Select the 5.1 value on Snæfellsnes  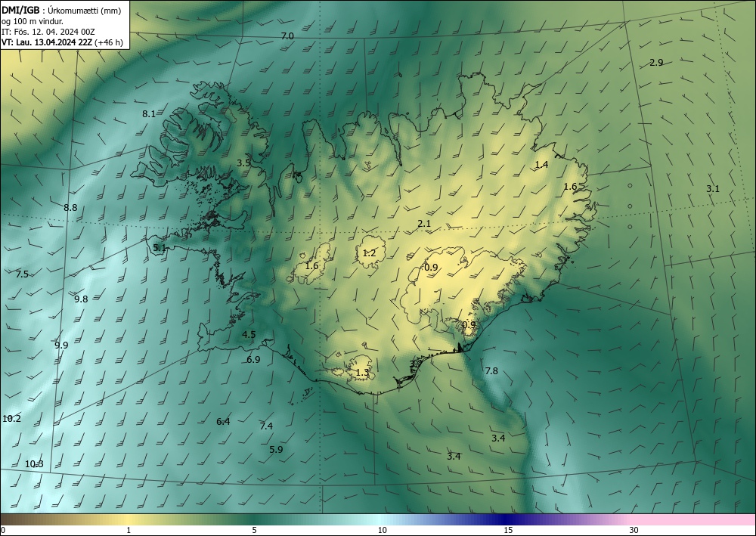160,248
